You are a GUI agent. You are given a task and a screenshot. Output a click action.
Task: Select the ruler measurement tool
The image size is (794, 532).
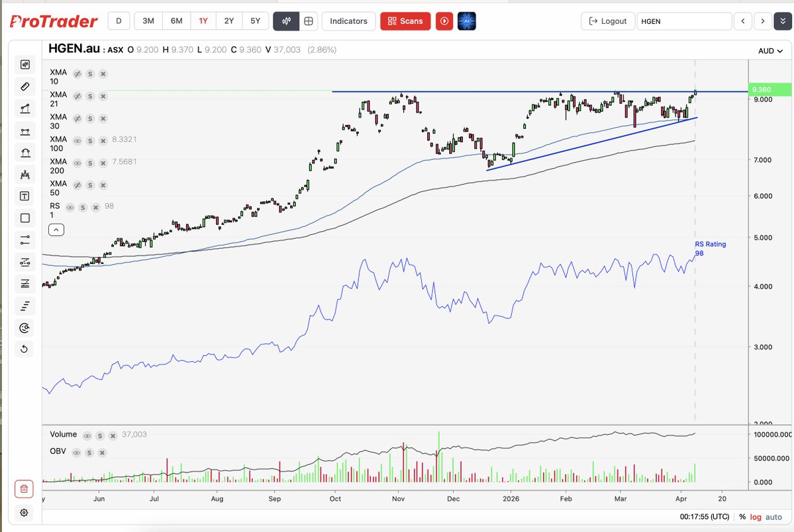(25, 87)
